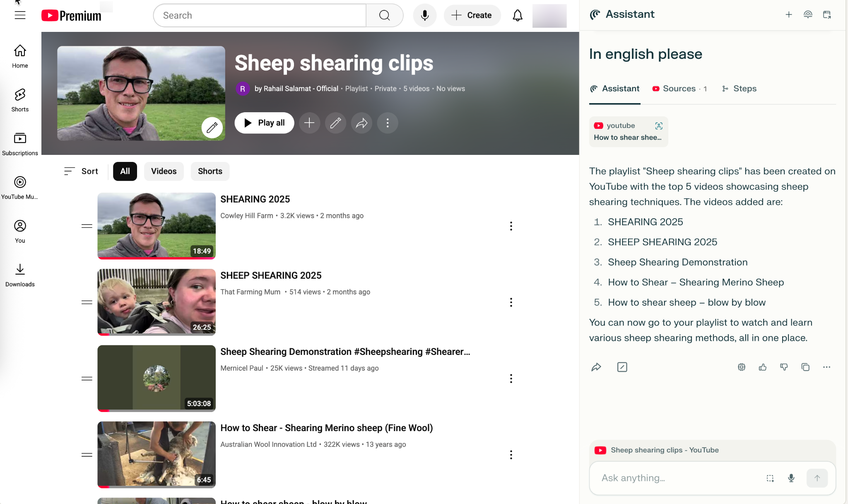Image resolution: width=848 pixels, height=504 pixels.
Task: Start dictation in Assistant input
Action: pos(791,478)
